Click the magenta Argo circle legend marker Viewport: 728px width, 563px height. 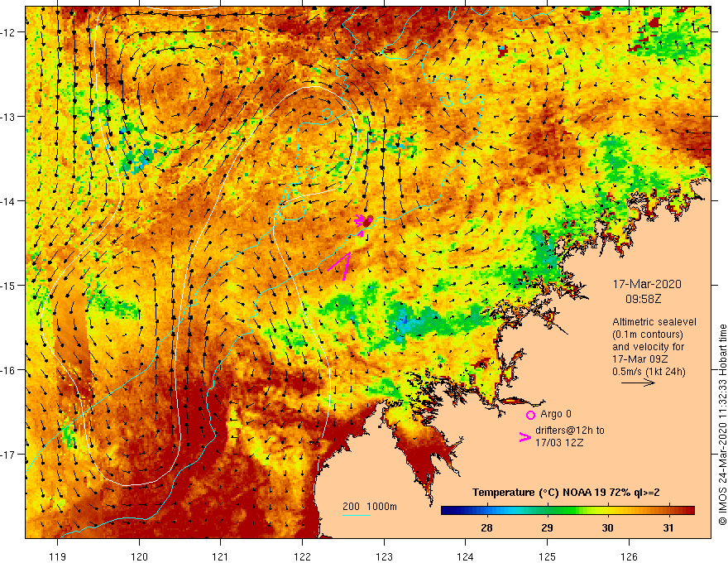(x=530, y=415)
